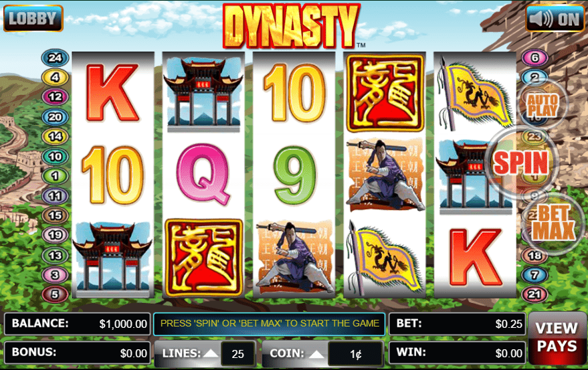
Task: Click the coin value field showing 1¢
Action: [355, 353]
